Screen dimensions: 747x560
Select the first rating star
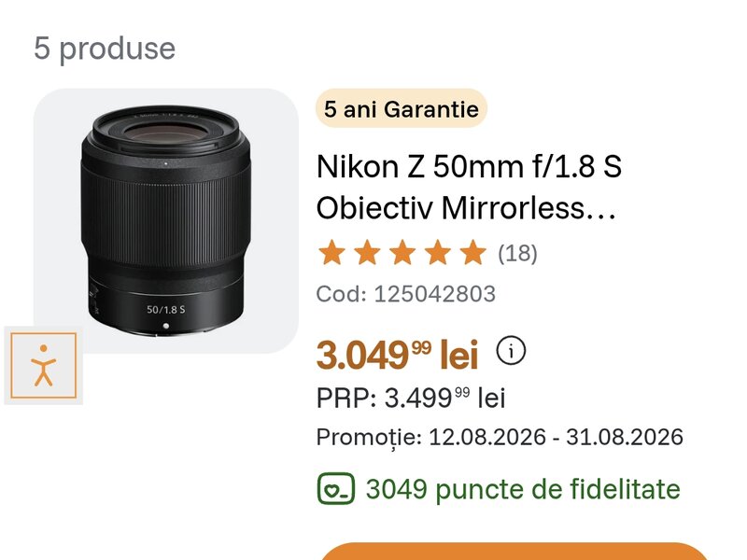click(x=331, y=252)
